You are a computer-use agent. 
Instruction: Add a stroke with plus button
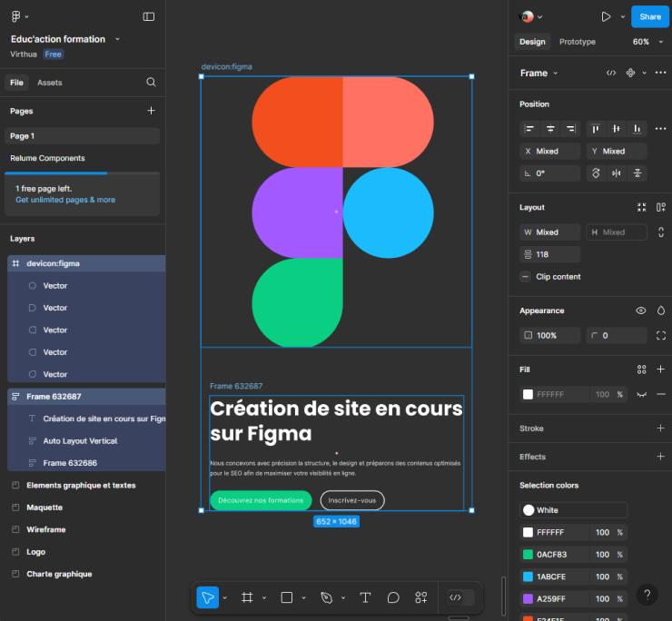coord(661,429)
